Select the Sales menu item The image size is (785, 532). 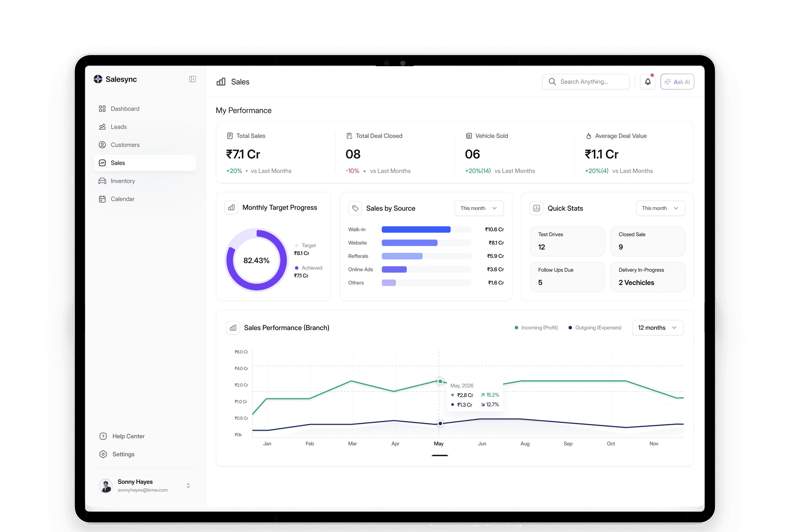tap(145, 163)
